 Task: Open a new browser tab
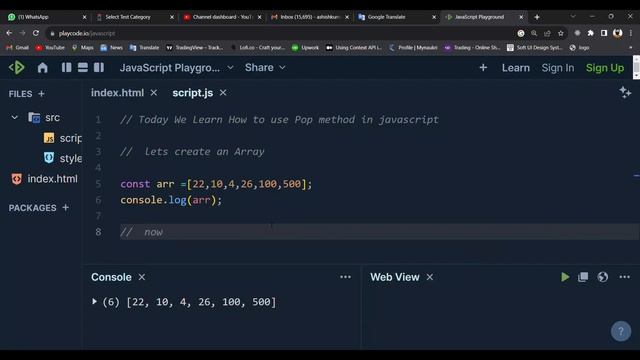click(x=537, y=17)
